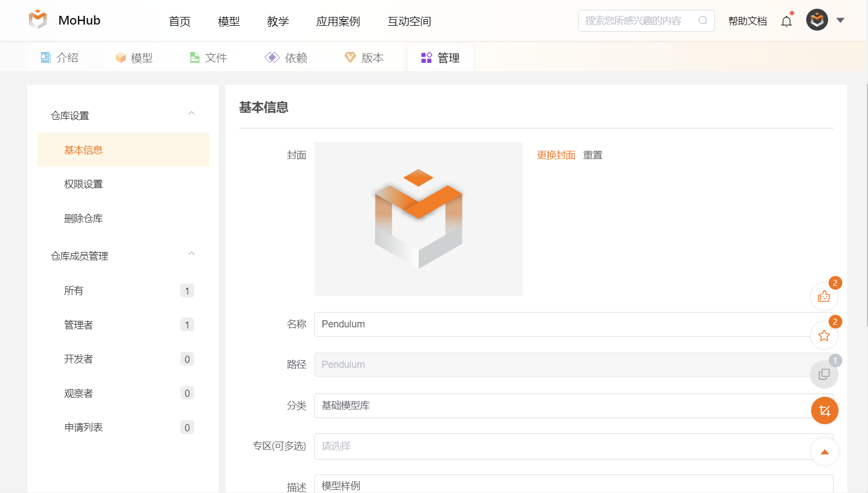The image size is (868, 493).
Task: Open the 专区(可多选) dropdown
Action: (x=573, y=446)
